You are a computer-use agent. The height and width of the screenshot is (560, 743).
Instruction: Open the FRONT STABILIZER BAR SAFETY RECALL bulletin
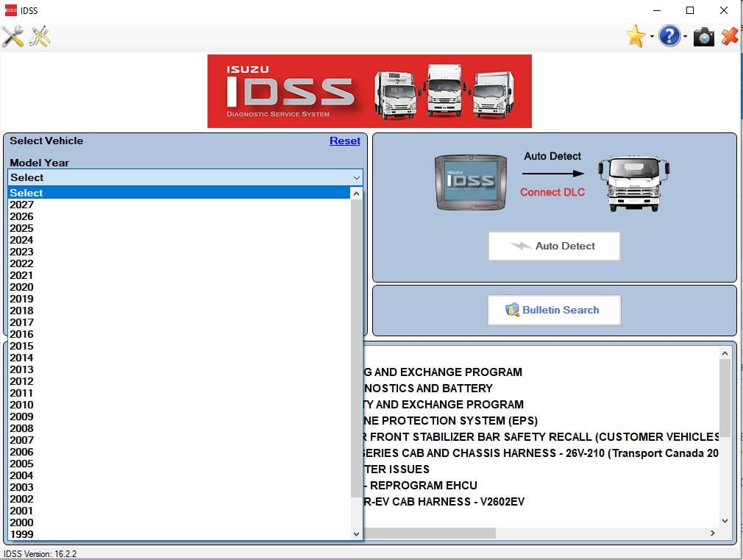541,436
